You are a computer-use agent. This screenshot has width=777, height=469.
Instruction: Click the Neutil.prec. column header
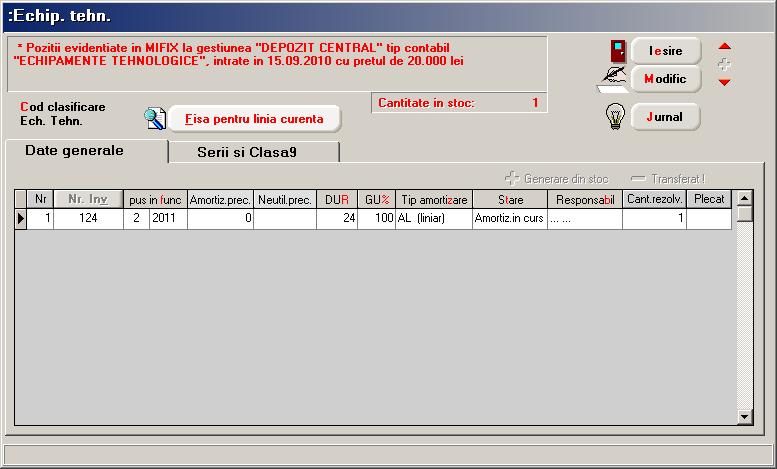pos(285,200)
